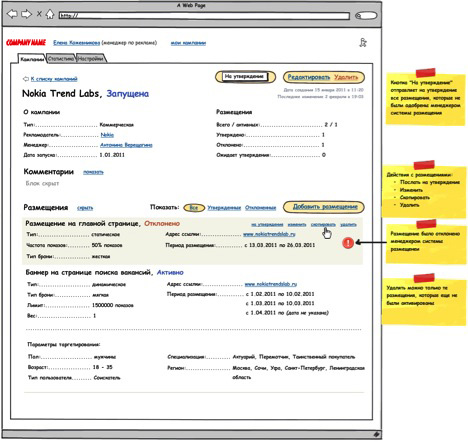Viewport: 468px width, 442px height.
Task: Click launch date value '1.01.2011'
Action: [112, 155]
